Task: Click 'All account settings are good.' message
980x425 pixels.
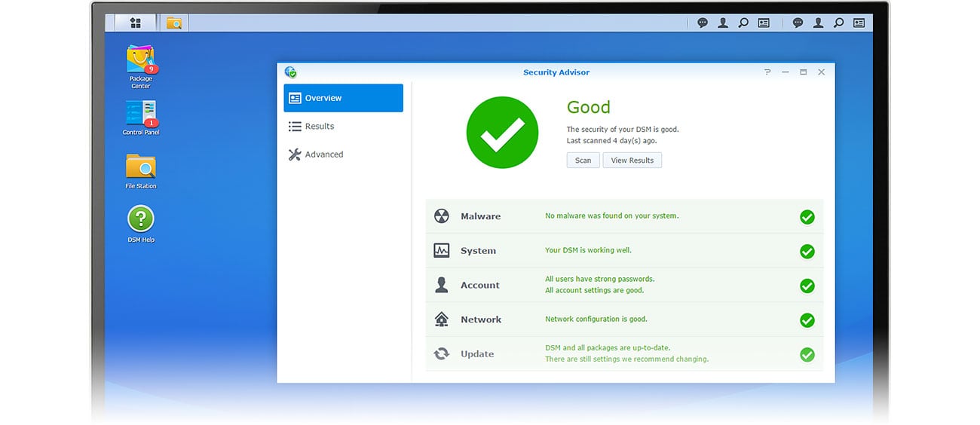Action: (x=595, y=290)
